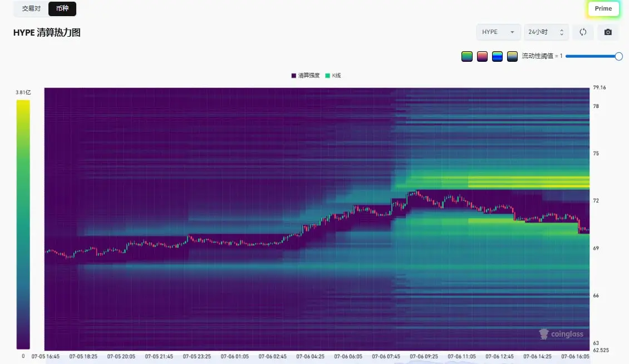Screen dimensions: 629x364
Task: Click the 07-05 18:25 time label
Action: [83, 356]
